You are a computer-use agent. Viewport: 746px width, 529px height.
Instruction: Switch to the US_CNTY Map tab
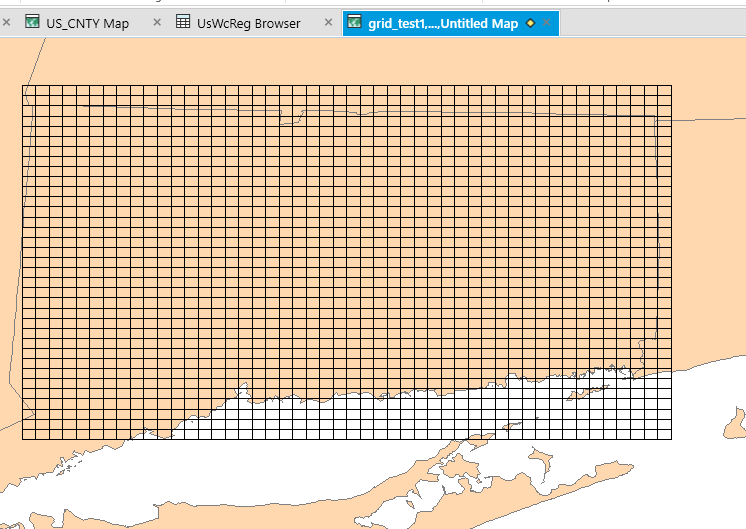click(x=87, y=23)
